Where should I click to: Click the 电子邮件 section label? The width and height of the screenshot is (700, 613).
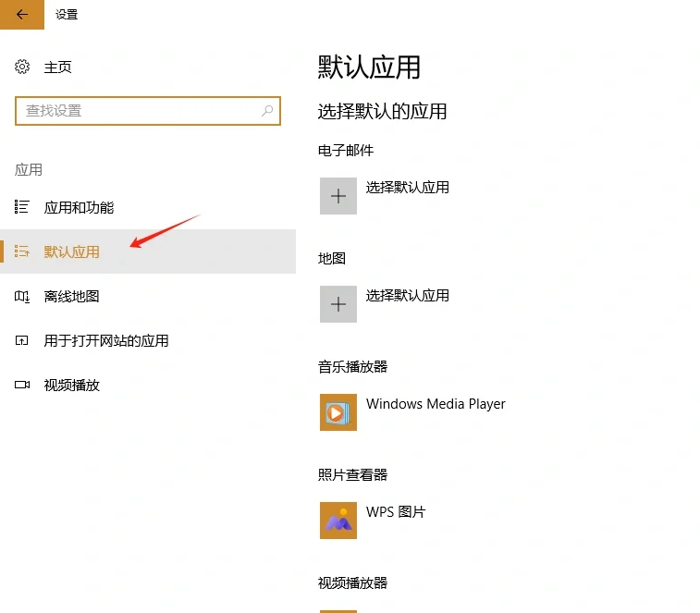coord(346,151)
